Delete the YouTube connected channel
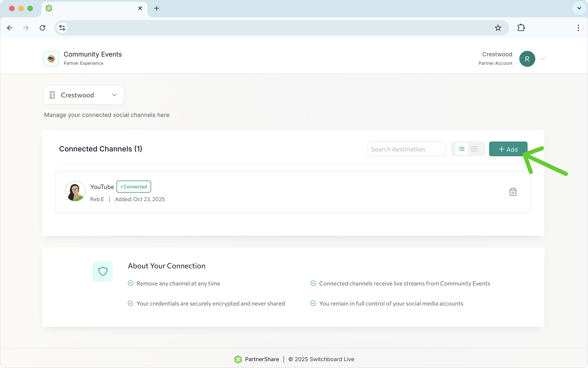588x368 pixels. point(513,192)
